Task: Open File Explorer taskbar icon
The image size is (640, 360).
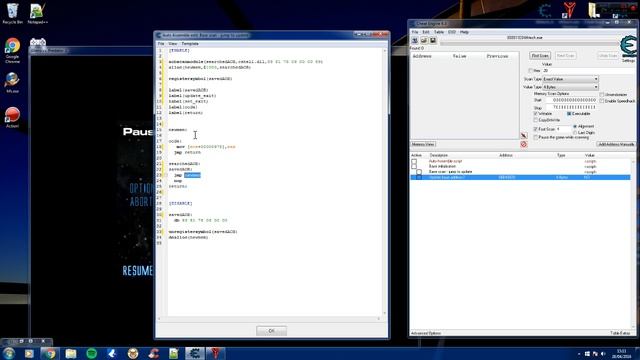Action: point(71,353)
